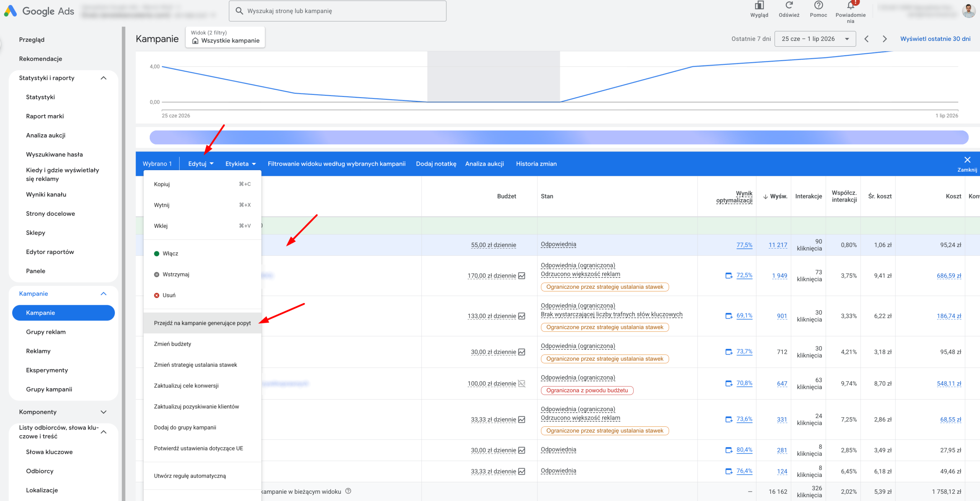The width and height of the screenshot is (980, 501).
Task: Open the Etykieta dropdown
Action: pos(240,164)
